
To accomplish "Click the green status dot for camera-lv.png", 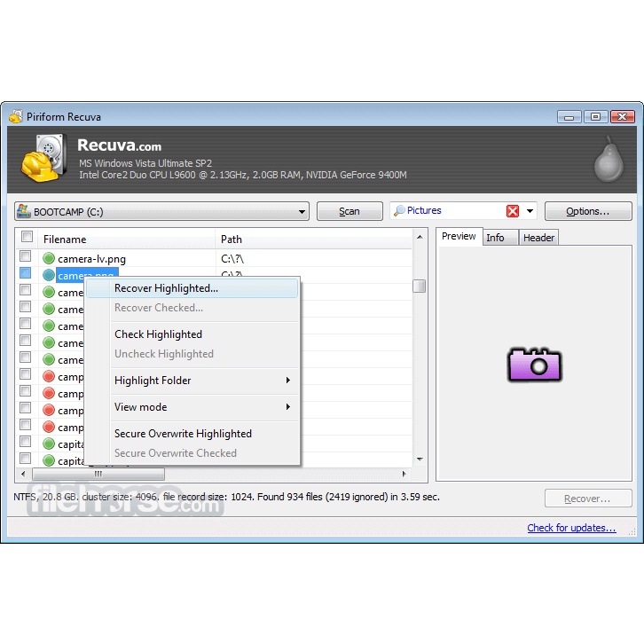I will pos(49,259).
